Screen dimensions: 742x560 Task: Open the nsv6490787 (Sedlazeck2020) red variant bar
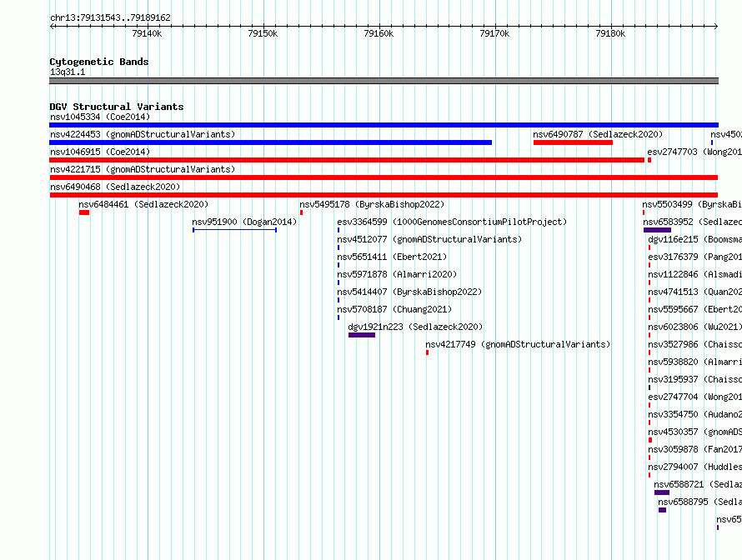click(573, 142)
